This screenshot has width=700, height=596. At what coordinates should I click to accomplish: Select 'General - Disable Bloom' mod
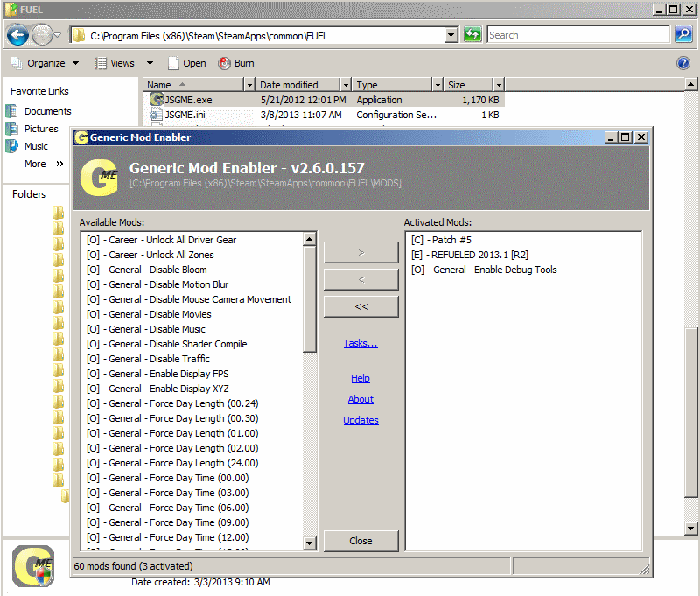tap(146, 270)
